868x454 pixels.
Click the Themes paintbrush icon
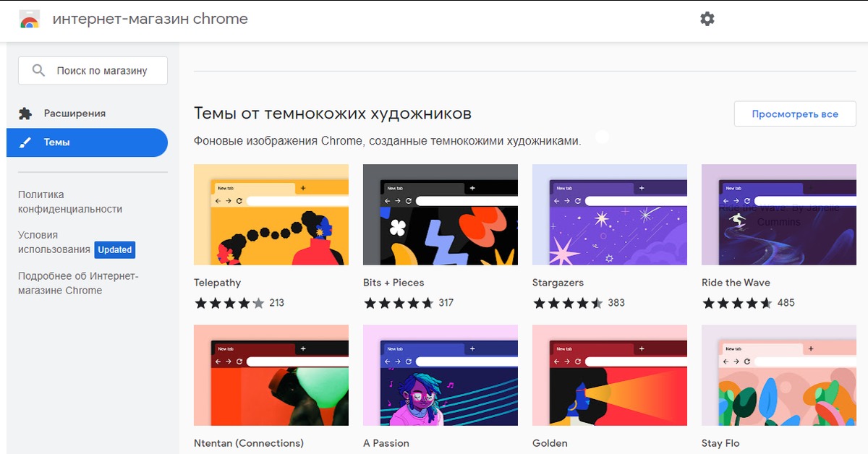pos(25,142)
